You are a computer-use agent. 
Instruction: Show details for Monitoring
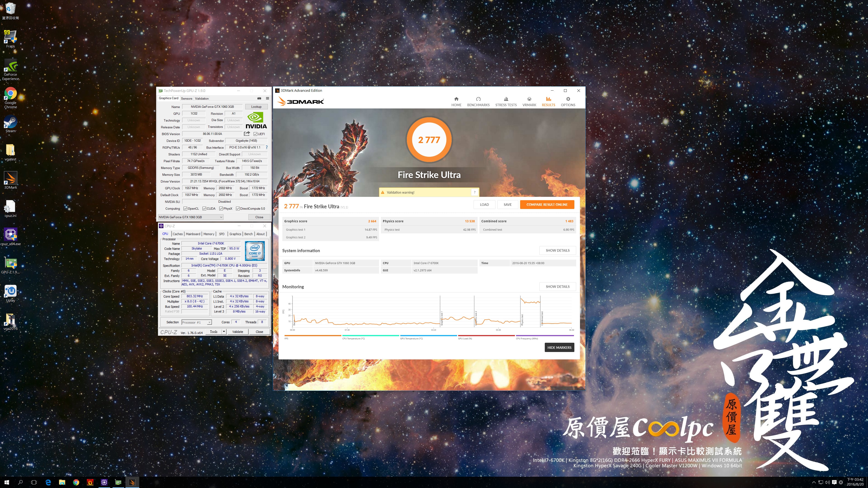coord(557,287)
